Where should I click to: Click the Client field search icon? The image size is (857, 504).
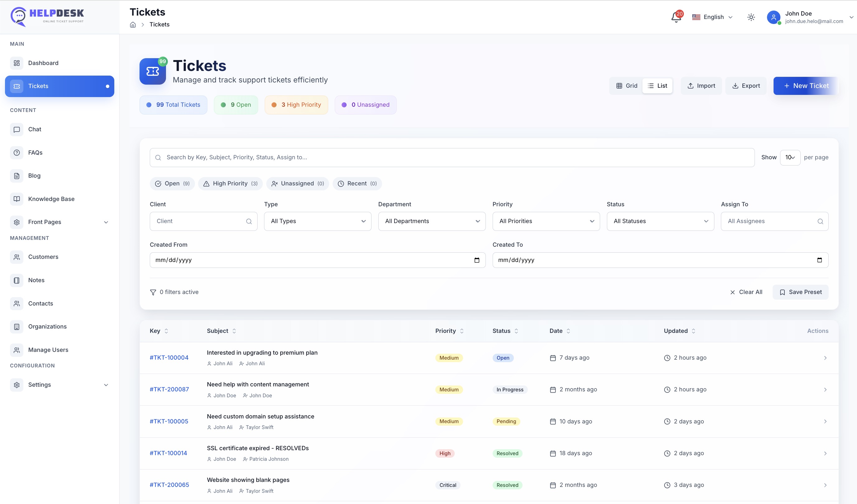point(249,221)
